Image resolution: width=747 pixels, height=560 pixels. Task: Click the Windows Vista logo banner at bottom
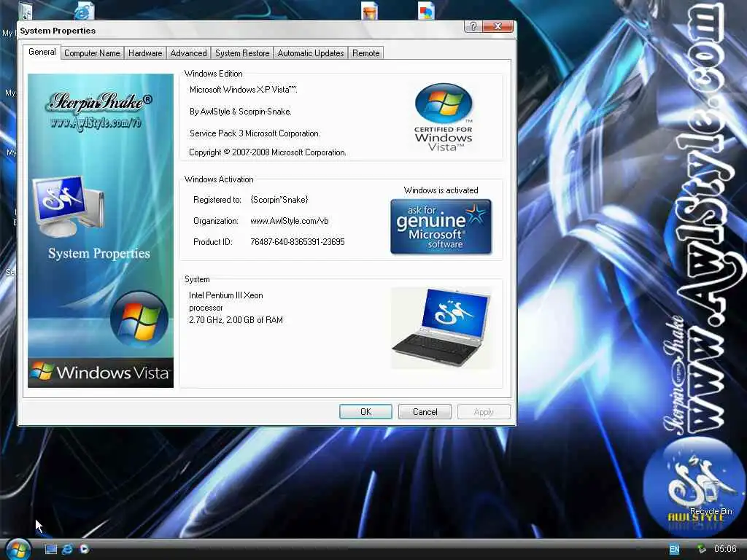tap(101, 373)
